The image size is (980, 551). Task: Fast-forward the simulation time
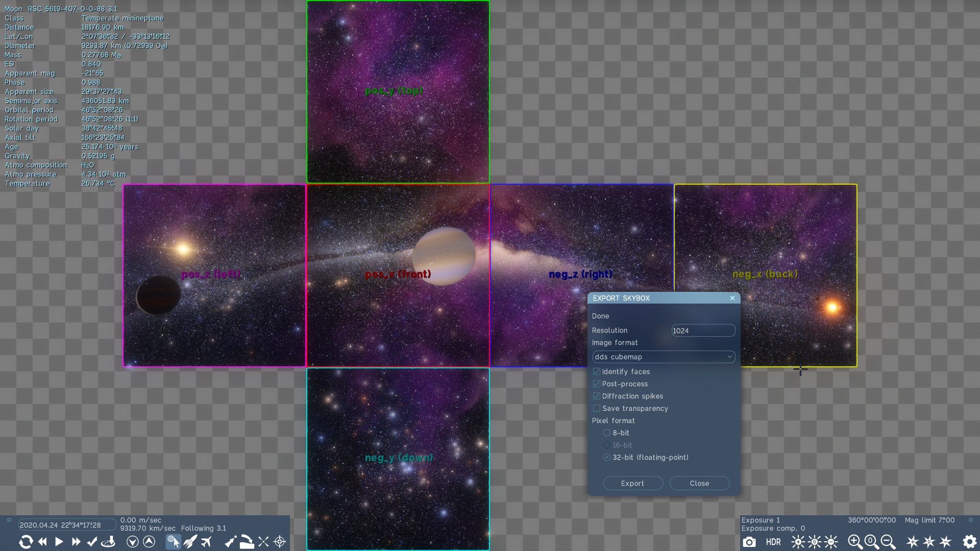tap(76, 542)
